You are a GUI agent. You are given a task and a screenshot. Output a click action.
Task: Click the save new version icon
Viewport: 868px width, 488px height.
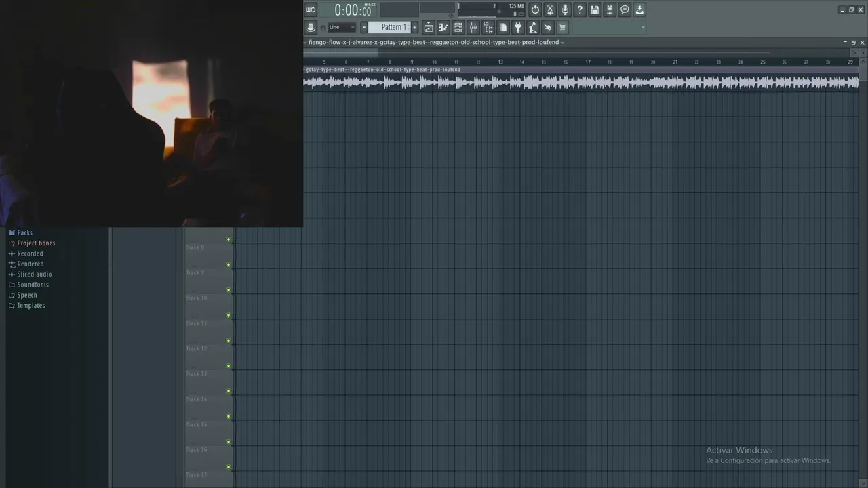pos(610,9)
